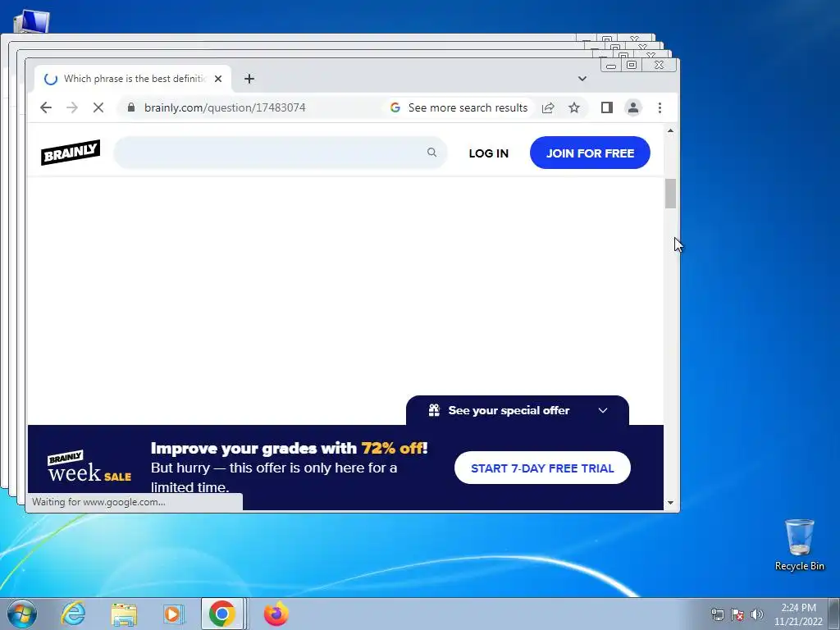
Task: Click the share this page icon
Action: point(547,107)
